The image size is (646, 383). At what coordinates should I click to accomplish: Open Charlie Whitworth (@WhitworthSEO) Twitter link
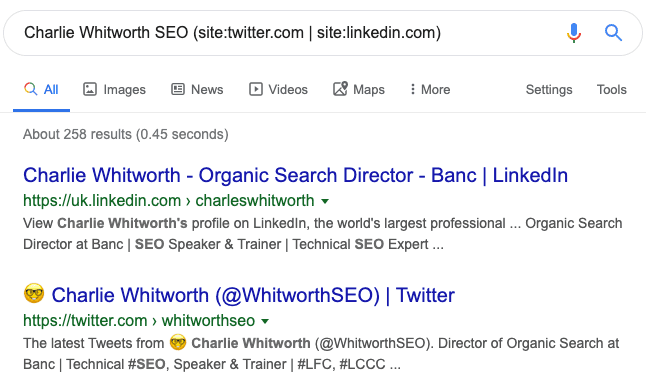click(x=253, y=295)
